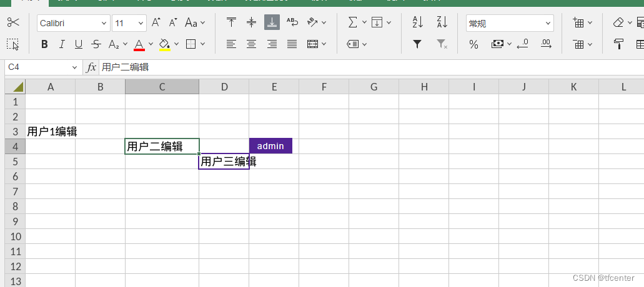Image resolution: width=644 pixels, height=287 pixels.
Task: Click the fx insert function icon
Action: point(91,67)
